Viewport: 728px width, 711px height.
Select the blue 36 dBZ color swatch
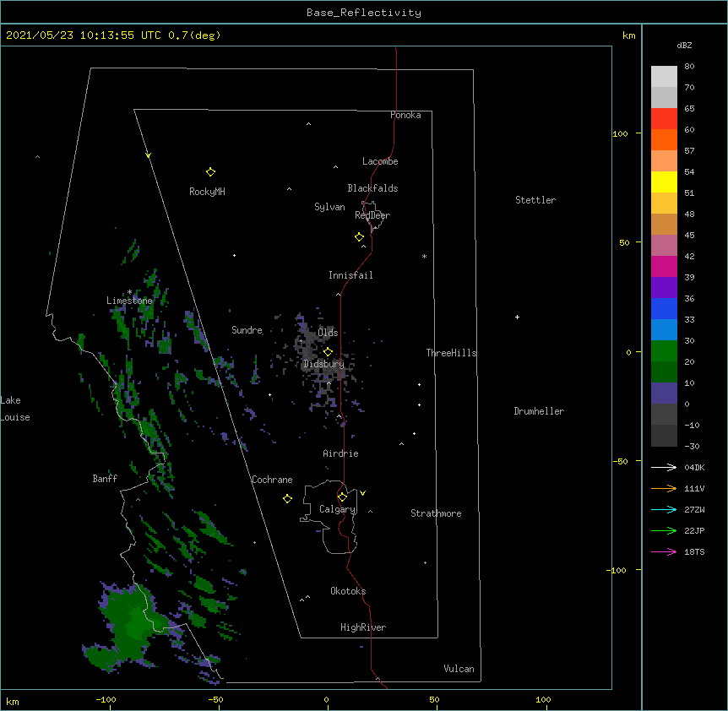(664, 308)
